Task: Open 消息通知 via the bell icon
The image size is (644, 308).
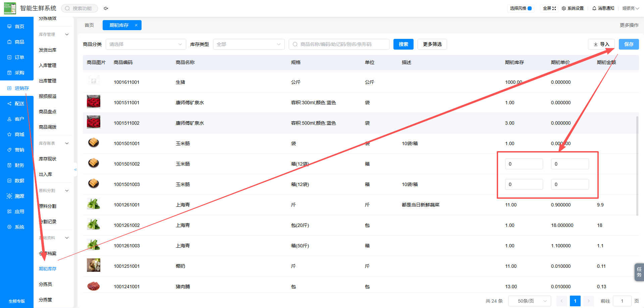Action: click(x=594, y=8)
